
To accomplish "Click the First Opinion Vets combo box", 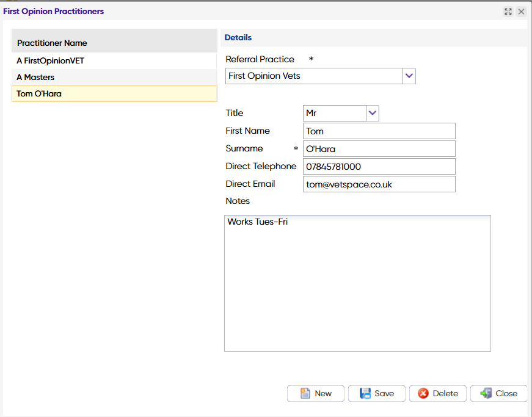I will click(x=315, y=76).
